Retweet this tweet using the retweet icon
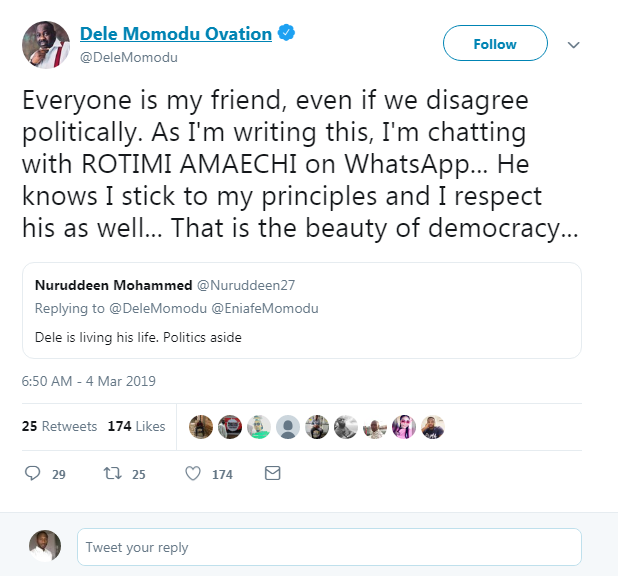This screenshot has height=576, width=618. (112, 473)
